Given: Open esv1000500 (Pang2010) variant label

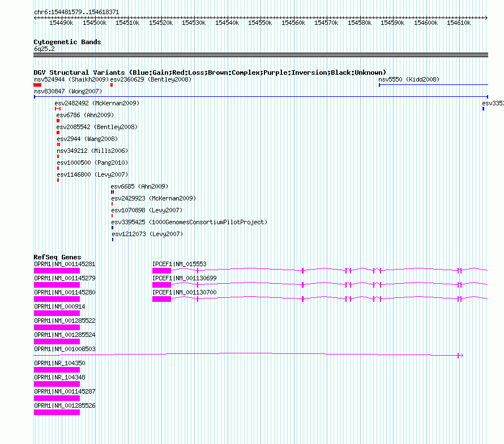Looking at the screenshot, I should coord(92,163).
